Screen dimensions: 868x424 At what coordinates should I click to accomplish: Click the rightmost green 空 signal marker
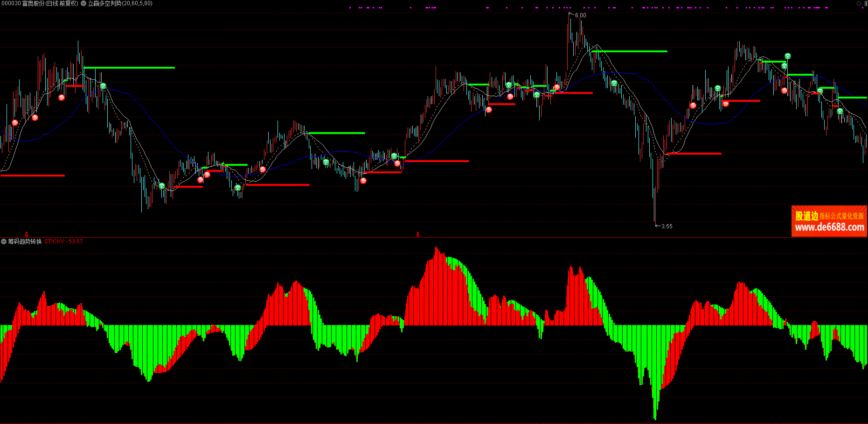(840, 111)
